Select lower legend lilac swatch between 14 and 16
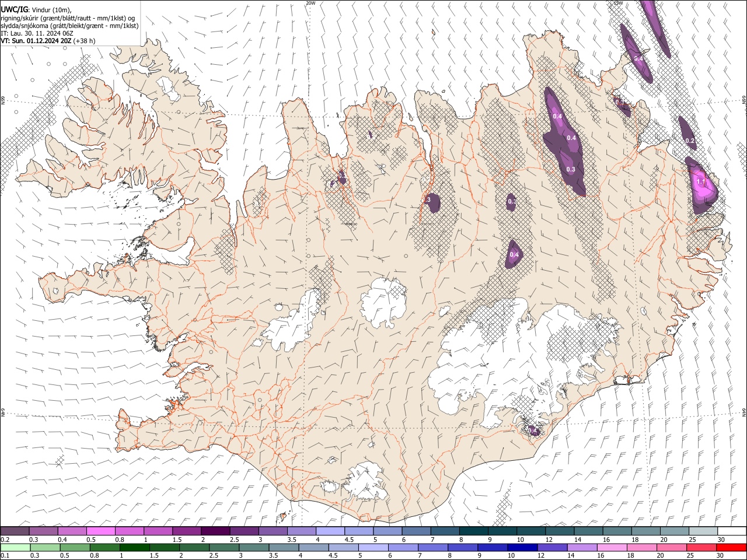 (x=582, y=547)
